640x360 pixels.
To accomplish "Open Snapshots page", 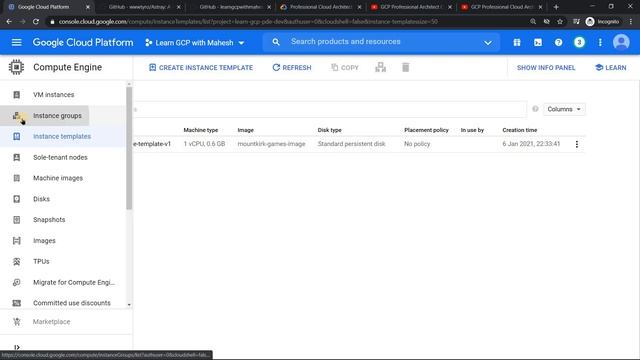I will [49, 220].
